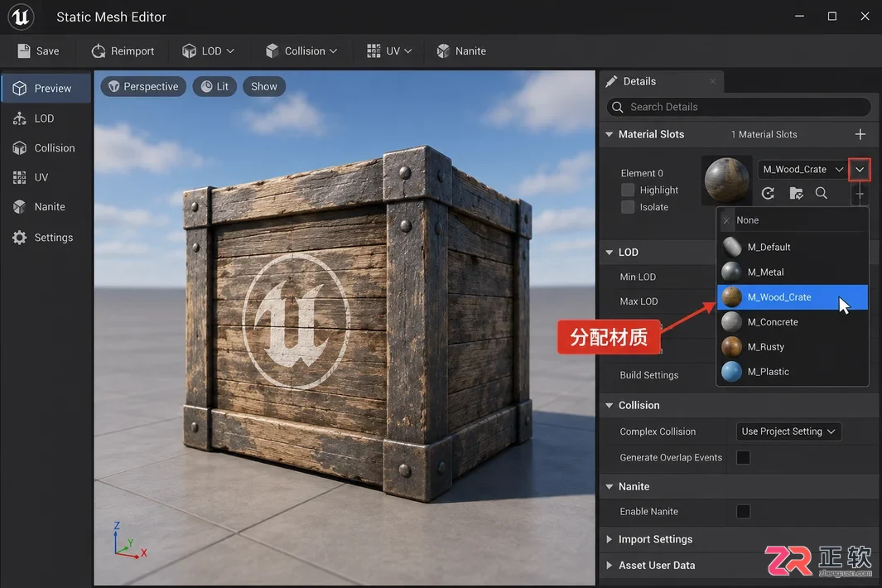Click the Nanite toolbar button
Screen dimensions: 882x588
tap(462, 51)
